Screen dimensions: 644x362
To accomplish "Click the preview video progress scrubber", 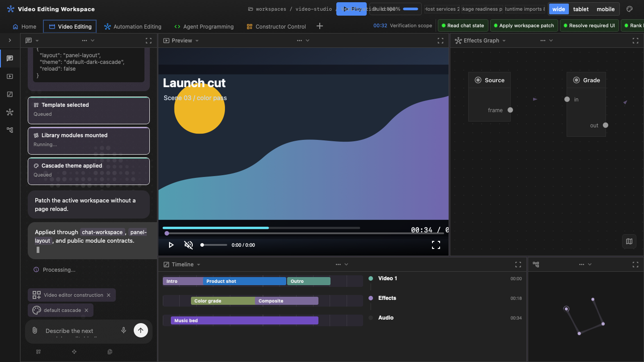I will 304,233.
